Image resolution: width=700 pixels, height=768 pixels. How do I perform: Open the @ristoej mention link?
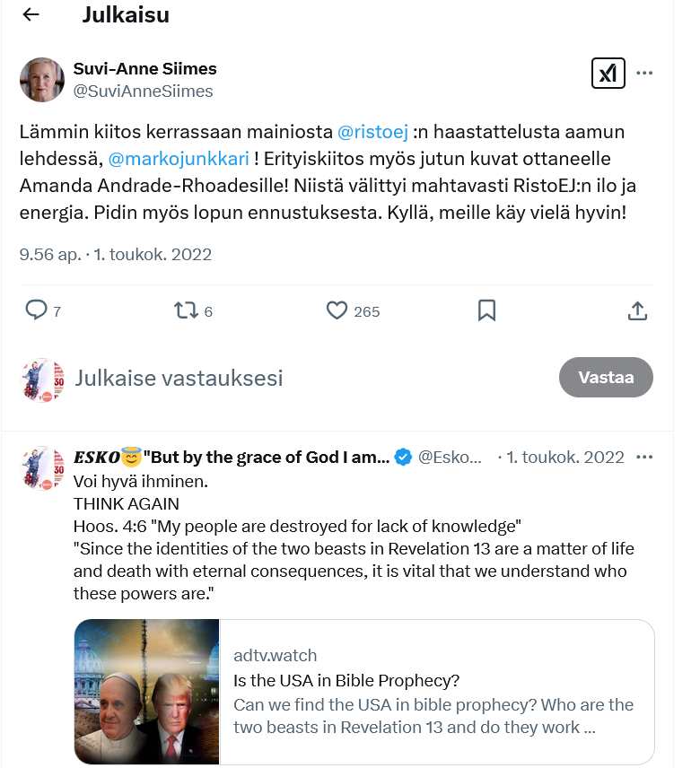(372, 132)
